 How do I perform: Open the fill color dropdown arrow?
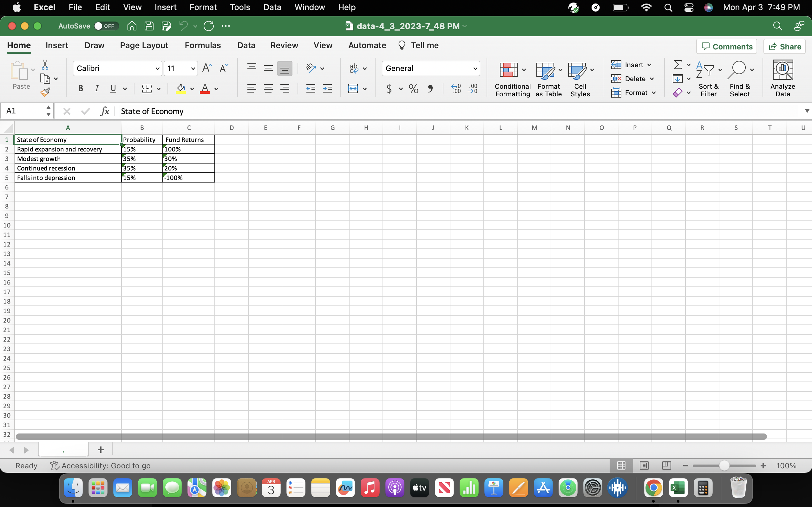pyautogui.click(x=192, y=89)
